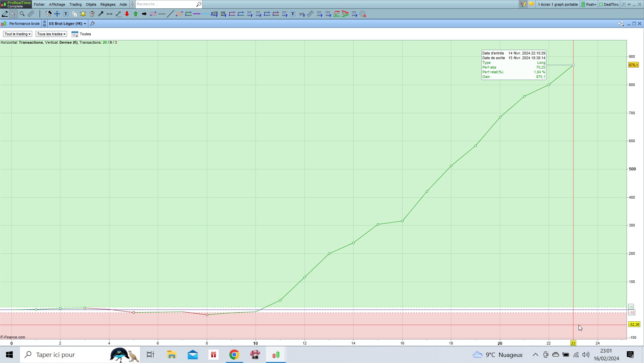
Task: Open the Trading menu
Action: click(75, 4)
